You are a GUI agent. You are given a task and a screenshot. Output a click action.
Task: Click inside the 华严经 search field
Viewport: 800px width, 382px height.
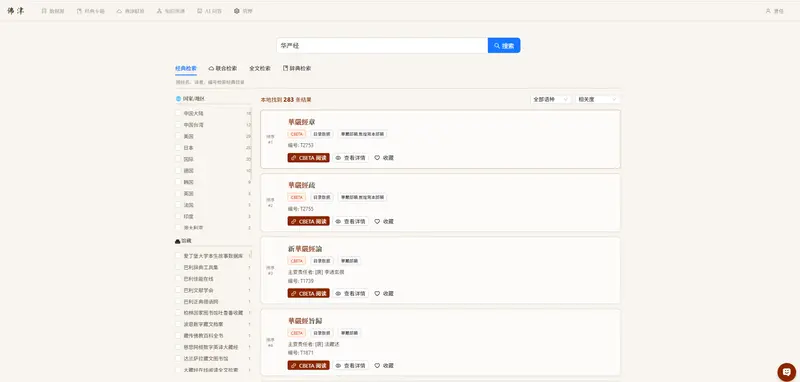(382, 45)
